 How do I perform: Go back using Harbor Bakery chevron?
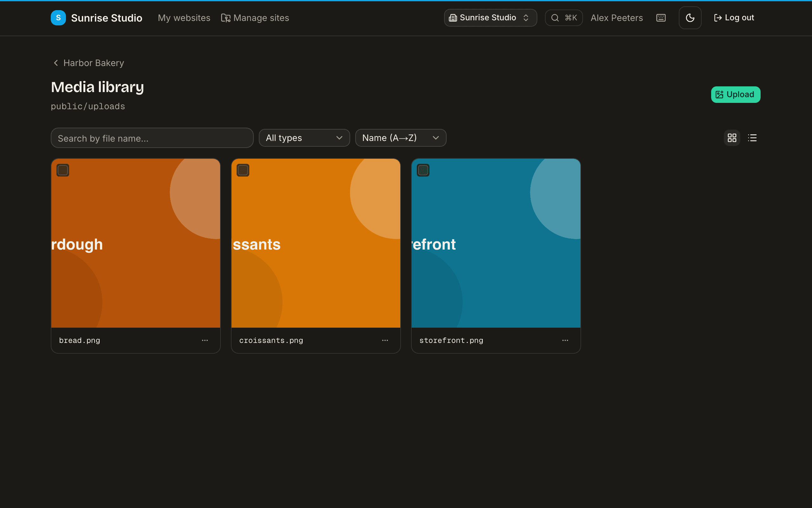pyautogui.click(x=56, y=63)
